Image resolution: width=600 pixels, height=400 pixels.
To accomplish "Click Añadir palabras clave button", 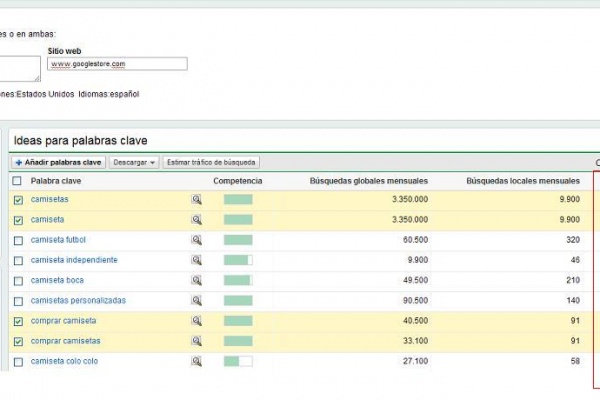I will 59,162.
